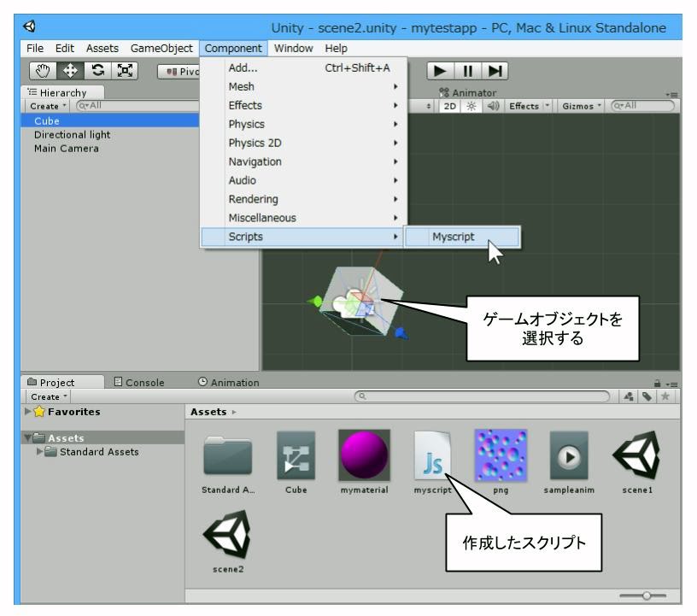Image resolution: width=697 pixels, height=616 pixels.
Task: Select Cube in the Hierarchy
Action: pyautogui.click(x=110, y=120)
